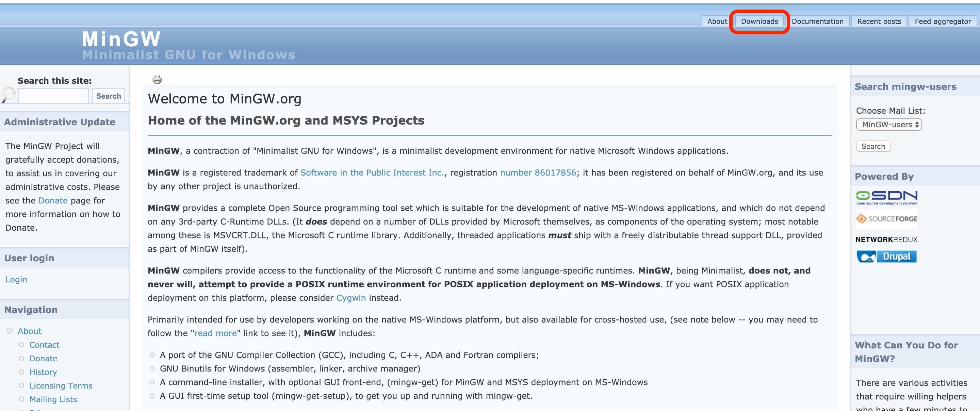Click the MinGW site title heading

coord(121,39)
